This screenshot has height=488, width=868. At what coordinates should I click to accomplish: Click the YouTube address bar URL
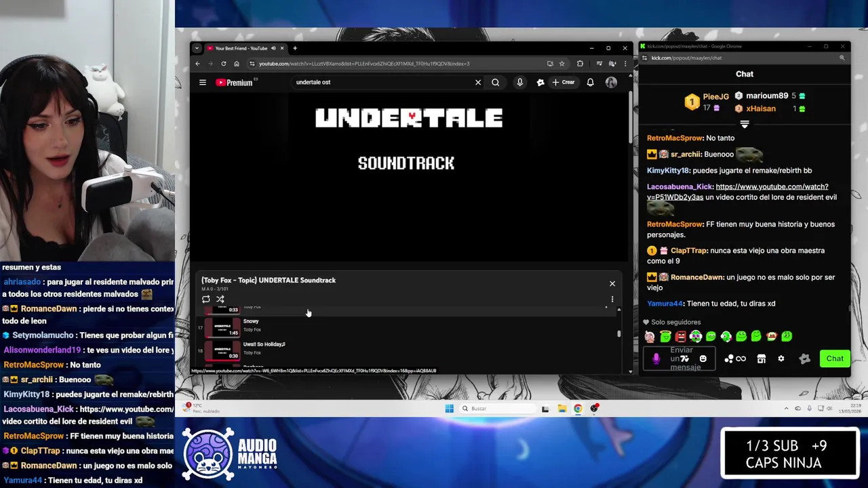coord(364,64)
